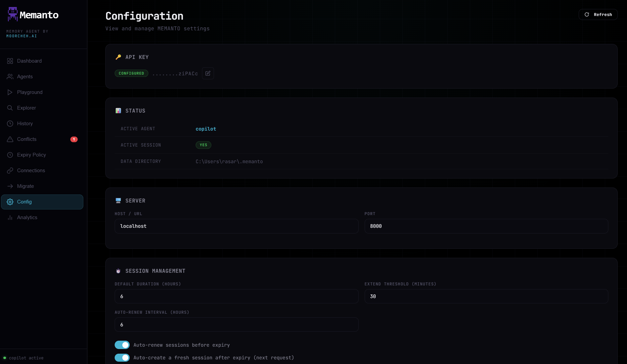Click the Expiry Policy clock icon
Screen dimensions: 627x364
coord(10,155)
